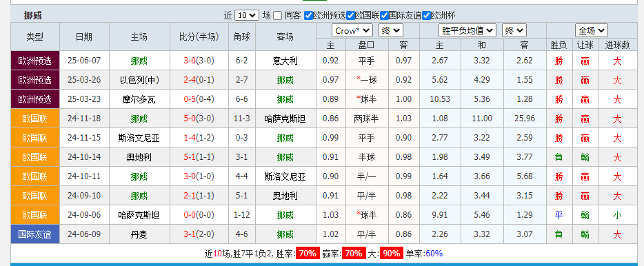Click the 25.96 away odds value
The image size is (644, 266).
tap(525, 119)
